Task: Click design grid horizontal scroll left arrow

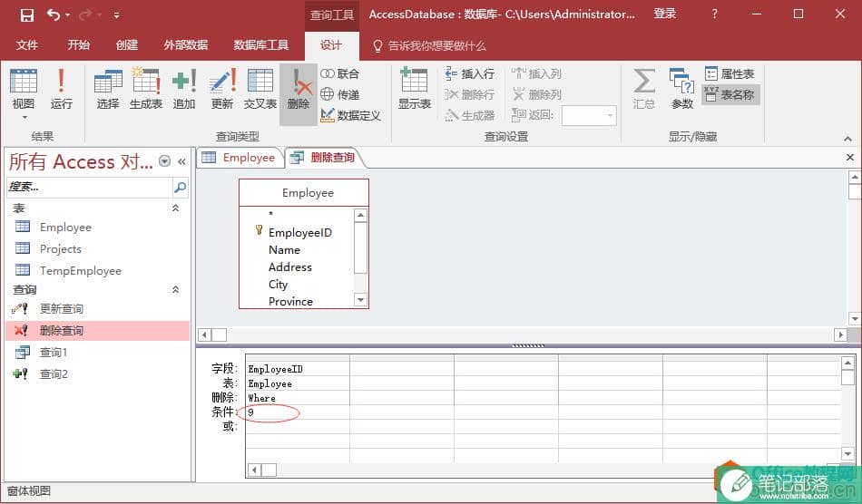Action: point(255,470)
